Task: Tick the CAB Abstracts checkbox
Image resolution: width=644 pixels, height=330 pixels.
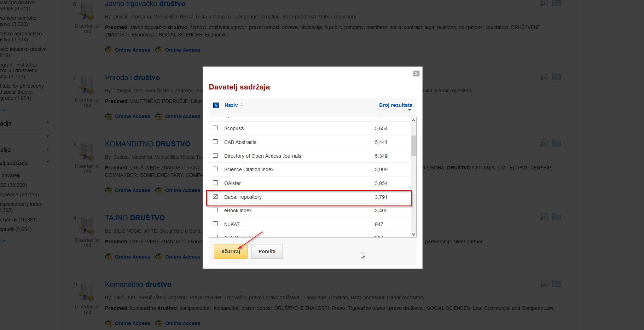Action: click(215, 142)
